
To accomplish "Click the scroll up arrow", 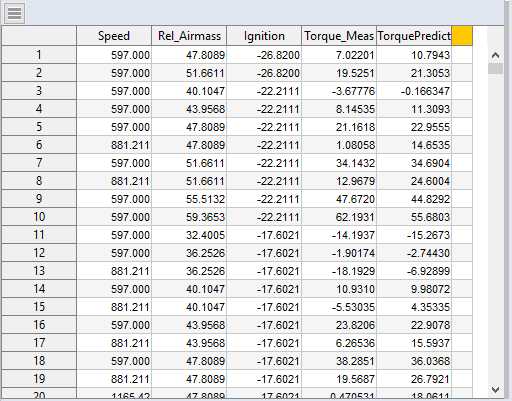I will [x=495, y=55].
